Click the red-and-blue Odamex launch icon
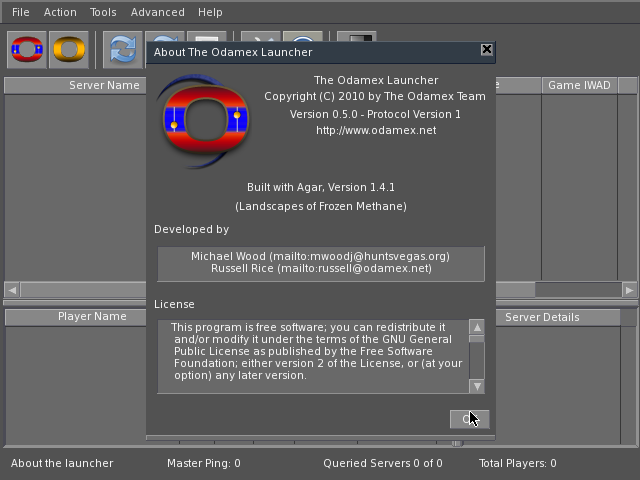The image size is (640, 480). 26,49
